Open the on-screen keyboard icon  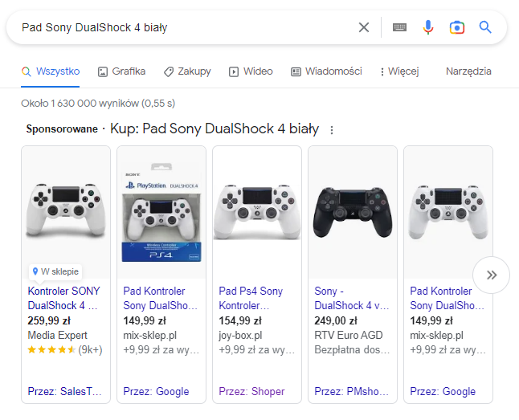coord(399,27)
